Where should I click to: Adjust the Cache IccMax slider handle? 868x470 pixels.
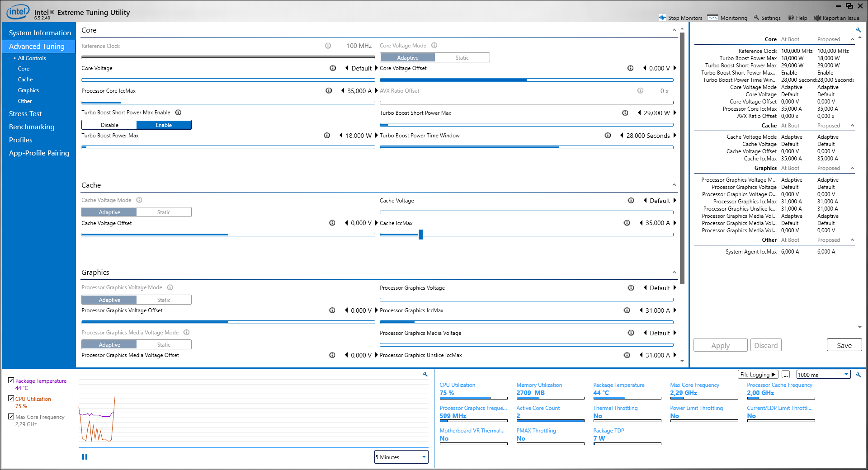(x=421, y=235)
